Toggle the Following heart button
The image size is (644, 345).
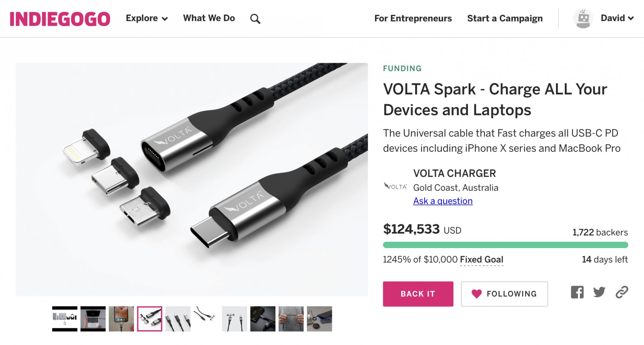click(504, 294)
